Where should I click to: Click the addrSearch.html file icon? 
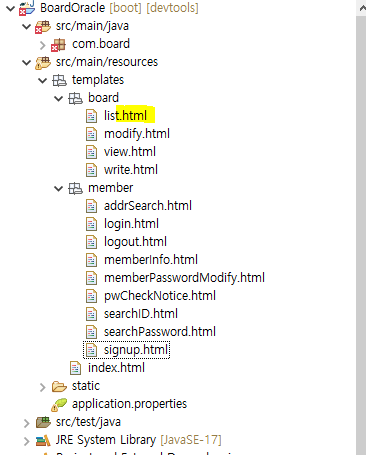click(91, 206)
